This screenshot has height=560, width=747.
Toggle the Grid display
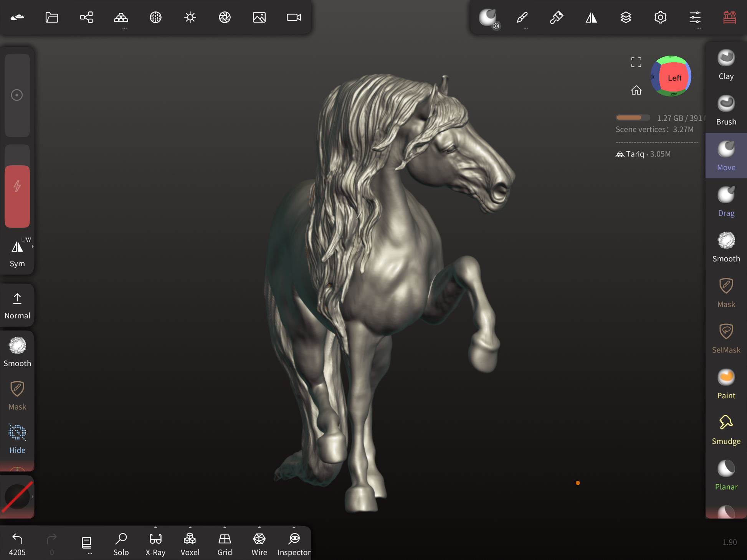tap(225, 544)
